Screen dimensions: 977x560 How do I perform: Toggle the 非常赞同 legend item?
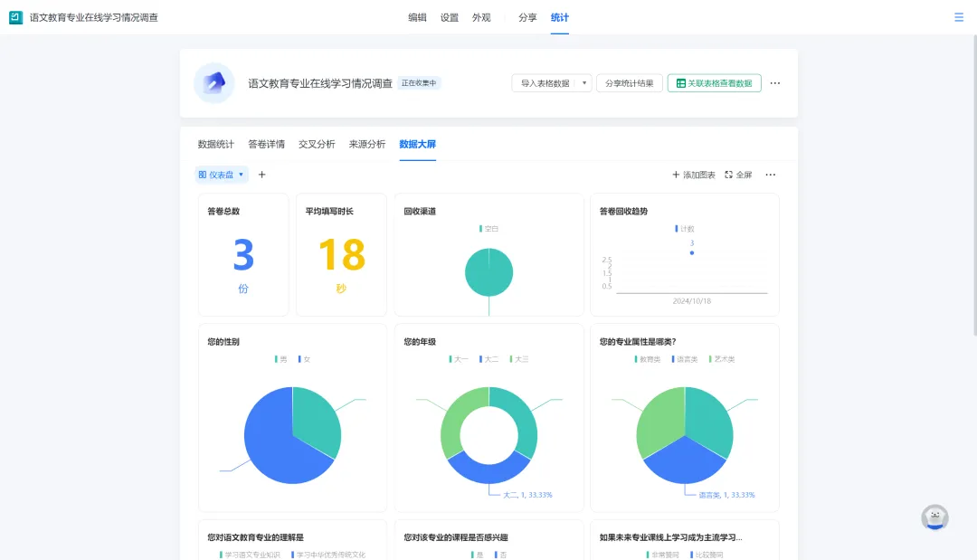[662, 555]
